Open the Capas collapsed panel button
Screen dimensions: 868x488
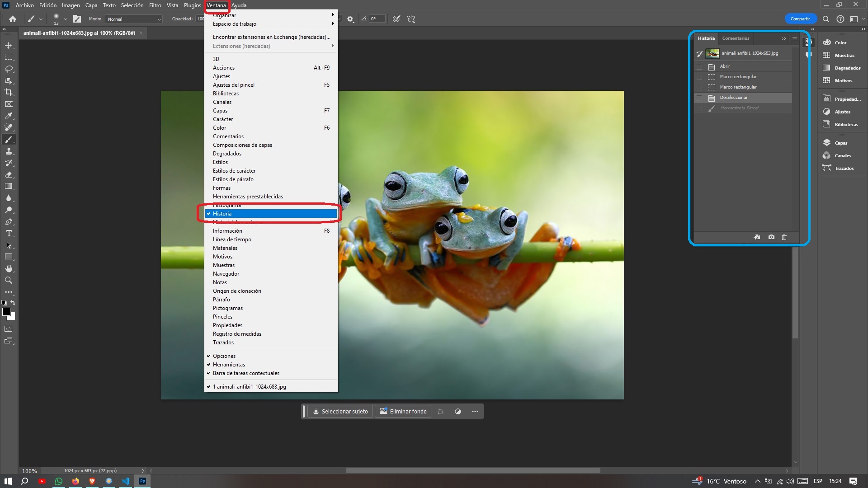(841, 143)
